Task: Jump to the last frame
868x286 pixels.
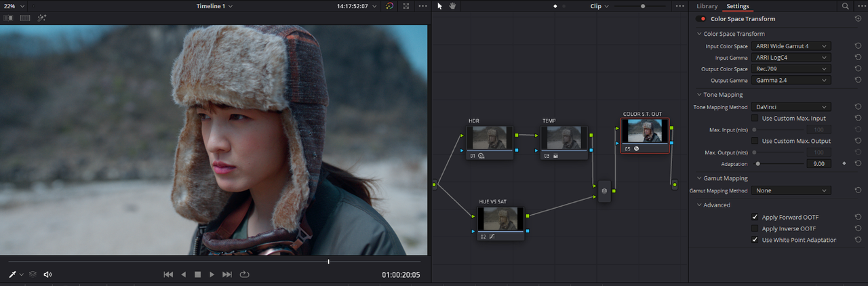Action: coord(227,274)
